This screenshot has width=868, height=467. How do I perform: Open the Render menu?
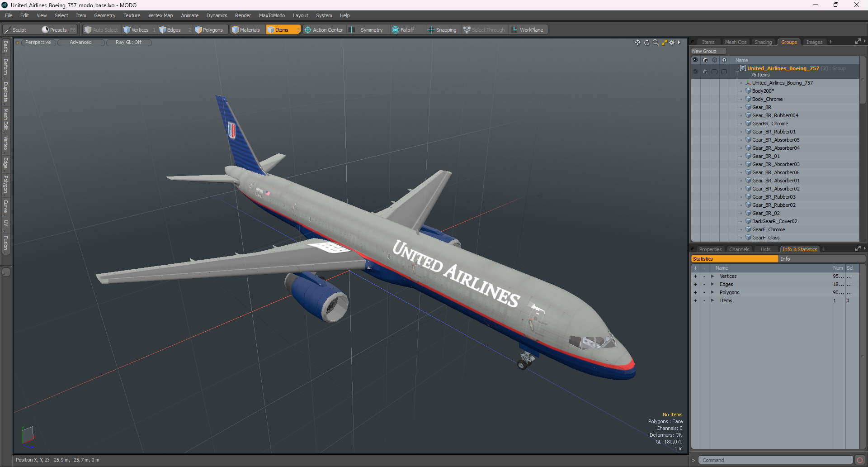[243, 15]
